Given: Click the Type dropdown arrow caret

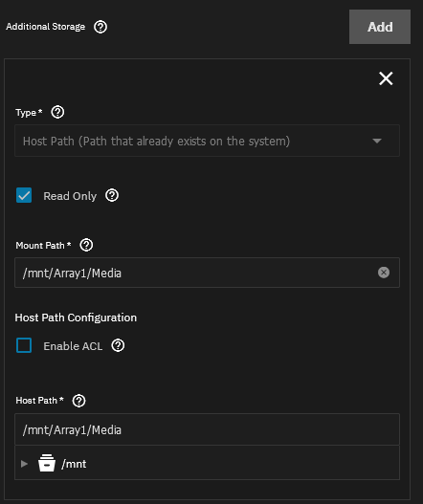Looking at the screenshot, I should coord(377,141).
